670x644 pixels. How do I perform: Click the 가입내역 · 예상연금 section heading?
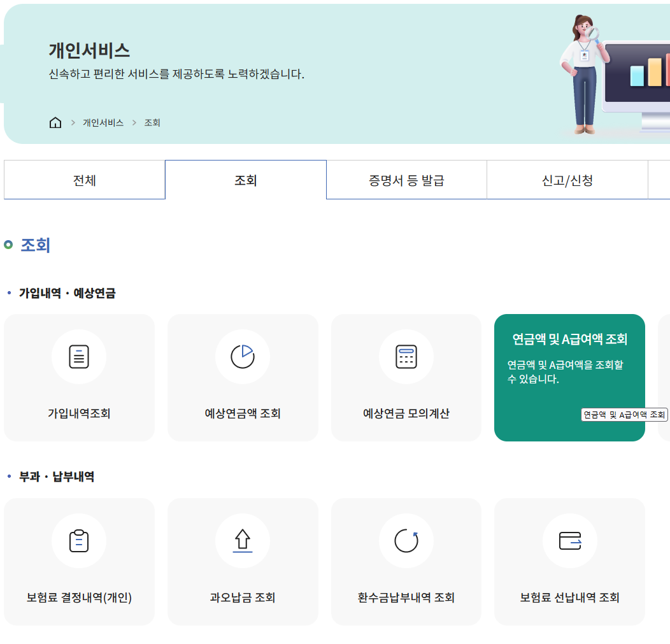coord(67,293)
